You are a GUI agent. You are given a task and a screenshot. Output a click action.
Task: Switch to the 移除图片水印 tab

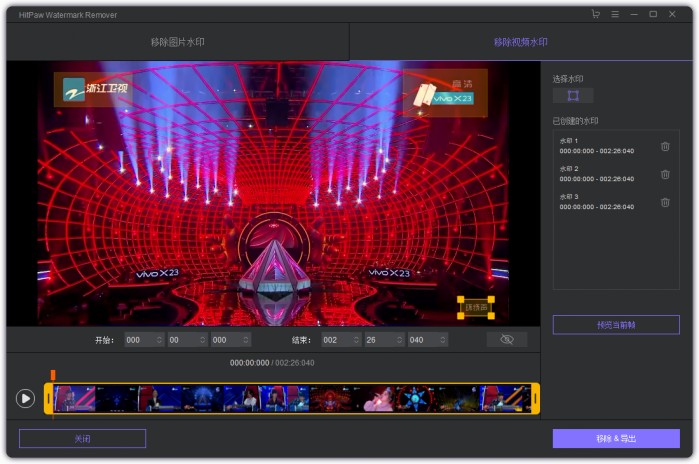[177, 42]
